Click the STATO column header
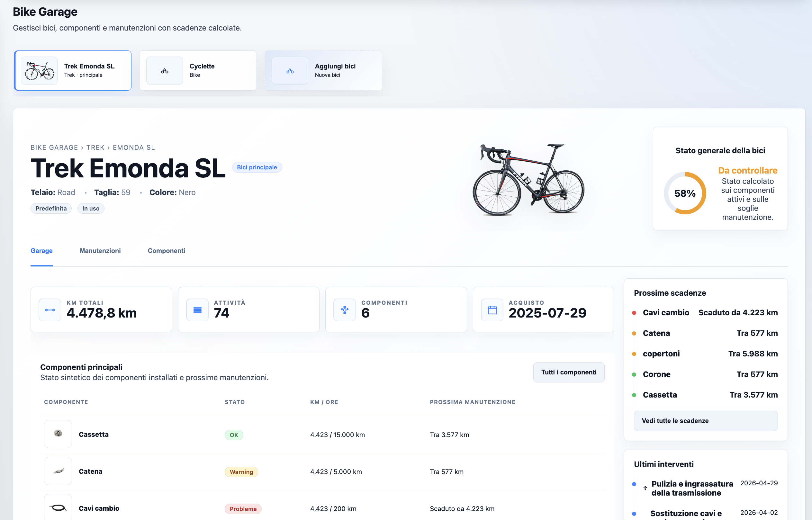 235,402
